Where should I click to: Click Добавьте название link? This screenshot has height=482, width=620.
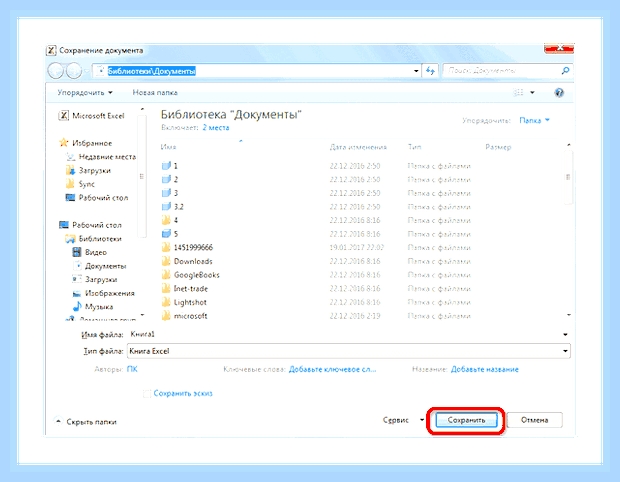[x=485, y=369]
